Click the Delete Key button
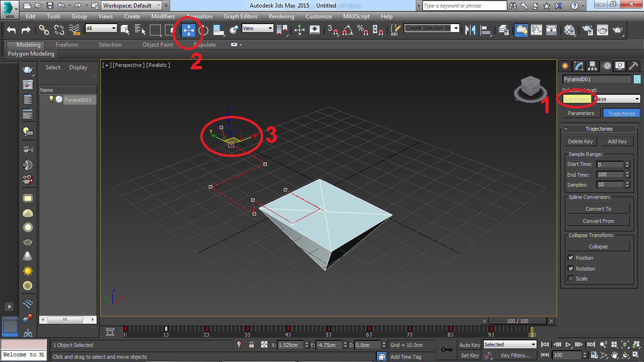 pos(580,141)
